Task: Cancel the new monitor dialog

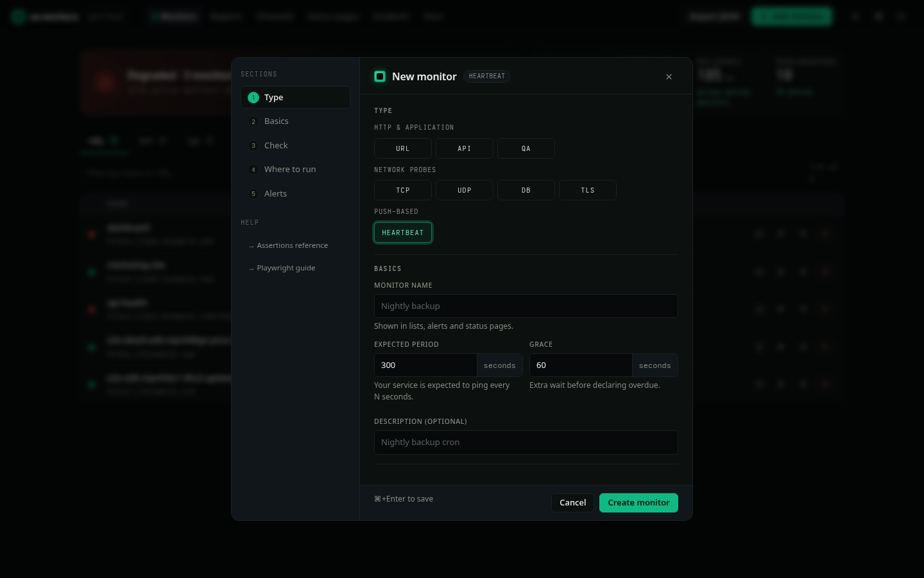Action: pos(572,503)
